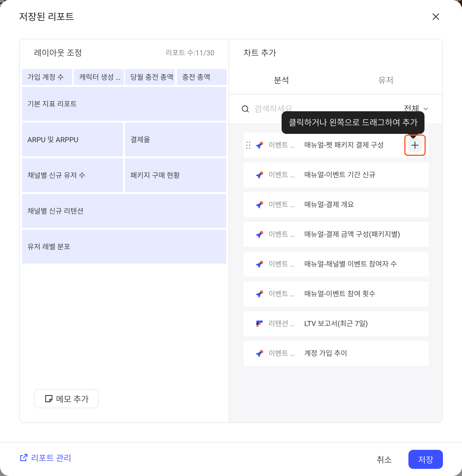Click the 매뉴얼-펫 패키지 결제 구성 title
The height and width of the screenshot is (476, 462).
point(344,145)
